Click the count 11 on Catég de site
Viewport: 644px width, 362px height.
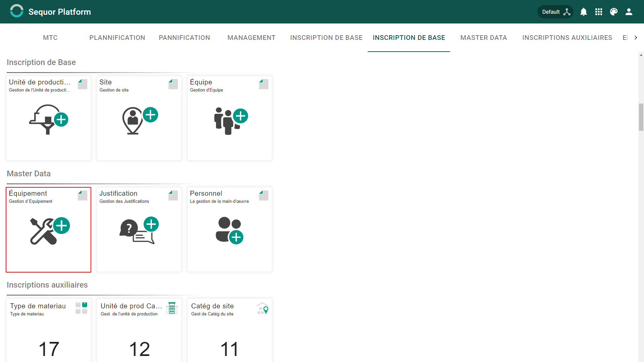[230, 349]
